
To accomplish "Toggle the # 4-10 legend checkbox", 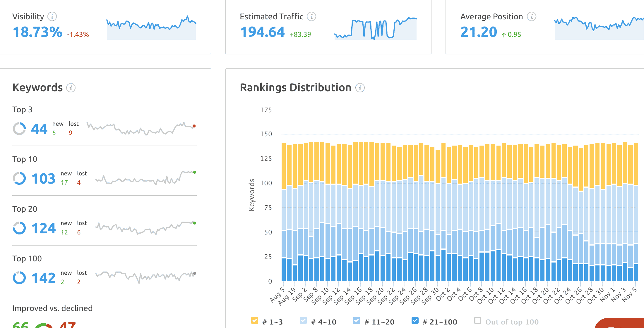I will point(303,320).
